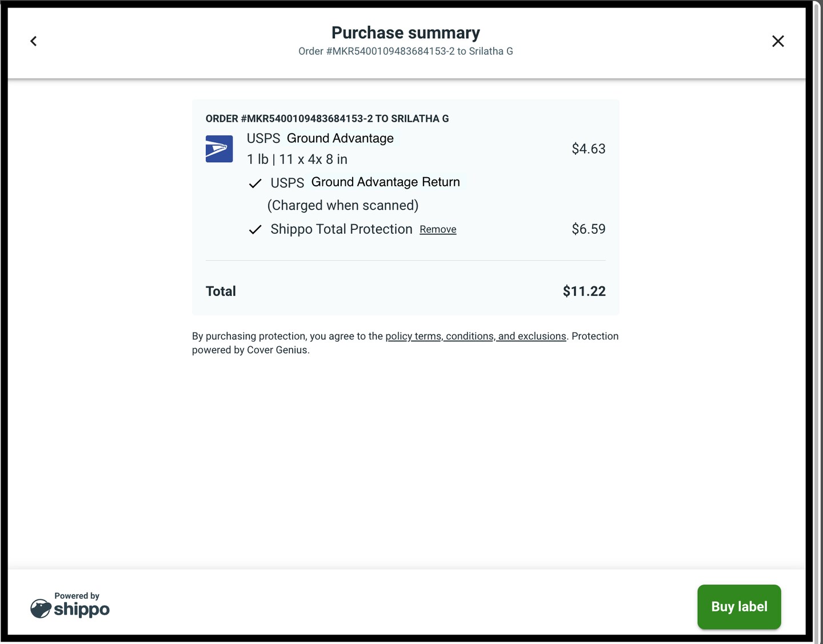Screen dimensions: 823x644
Task: Click the USPS logo next to Ground Advantage
Action: [219, 149]
